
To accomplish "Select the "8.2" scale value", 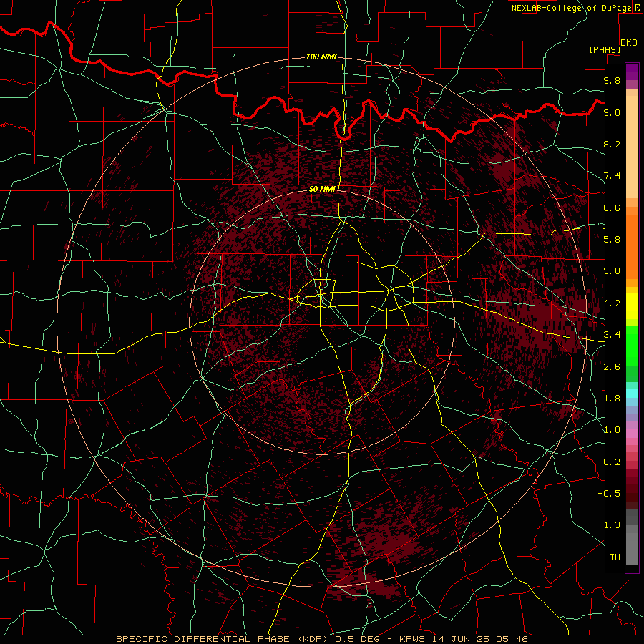I will point(612,144).
